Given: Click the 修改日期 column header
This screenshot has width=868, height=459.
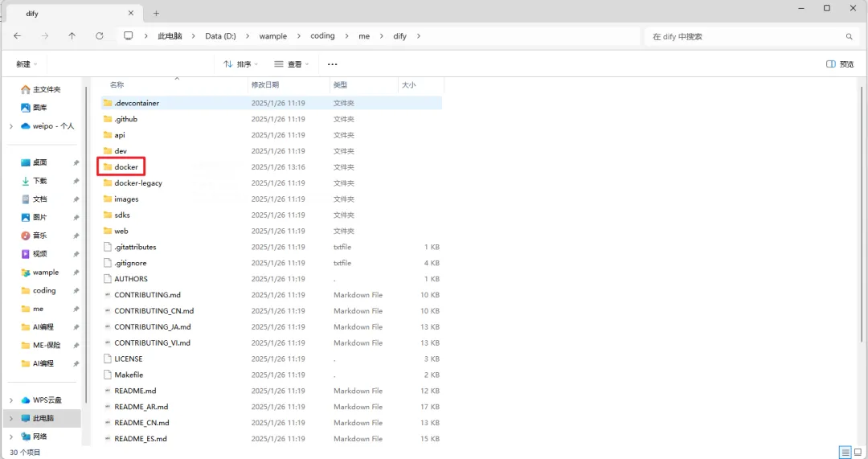Looking at the screenshot, I should coord(265,84).
